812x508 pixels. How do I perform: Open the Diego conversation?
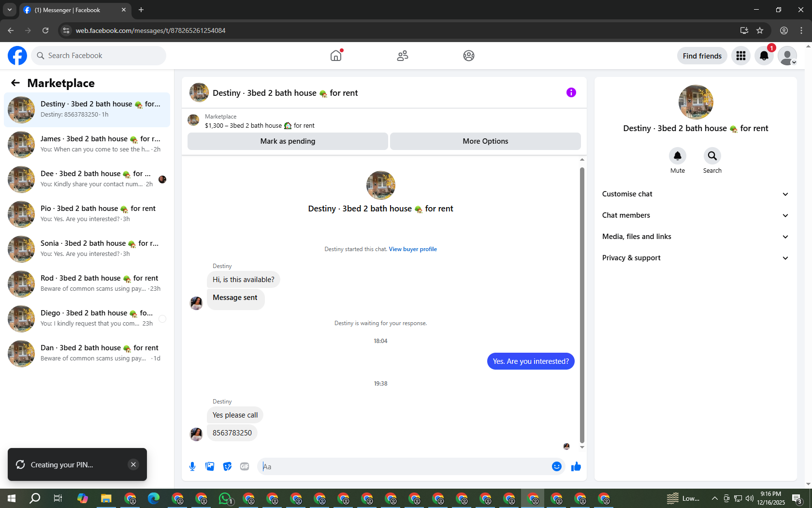(x=87, y=319)
